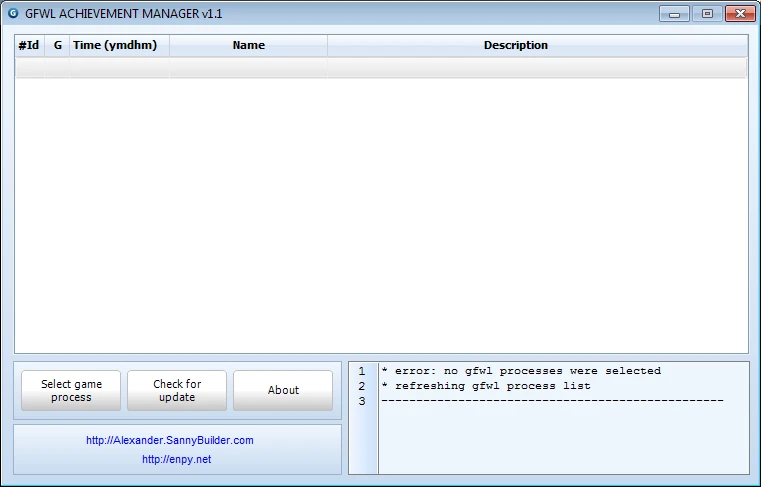Click the GFWL app icon in title bar
This screenshot has height=487, width=761.
(13, 13)
